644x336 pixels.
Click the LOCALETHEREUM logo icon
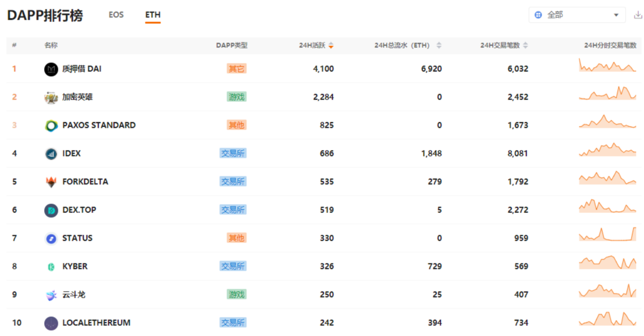(x=51, y=323)
